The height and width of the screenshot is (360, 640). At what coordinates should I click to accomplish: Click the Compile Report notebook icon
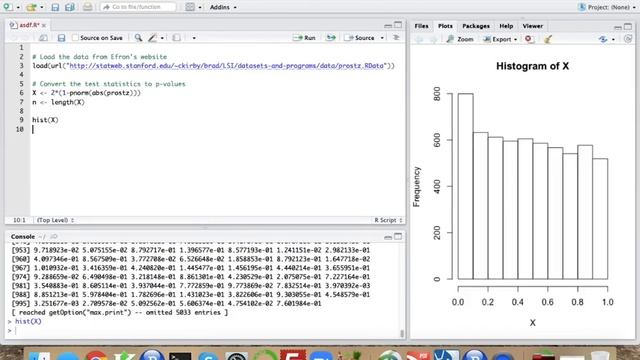176,38
